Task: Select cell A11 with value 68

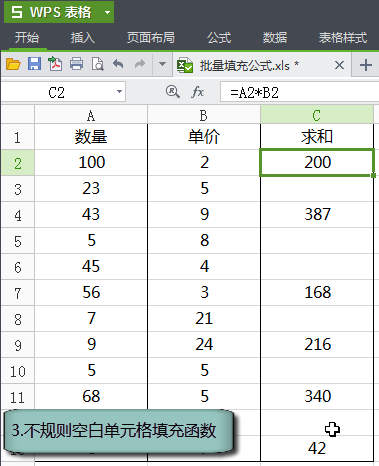Action: point(91,397)
